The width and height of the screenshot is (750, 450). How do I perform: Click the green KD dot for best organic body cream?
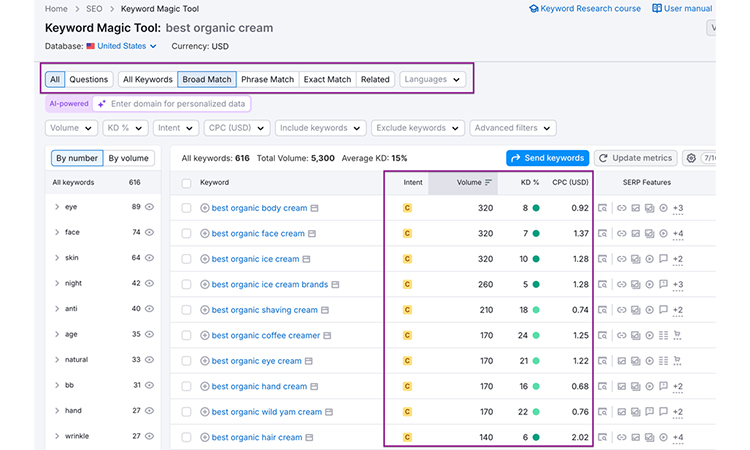point(536,208)
